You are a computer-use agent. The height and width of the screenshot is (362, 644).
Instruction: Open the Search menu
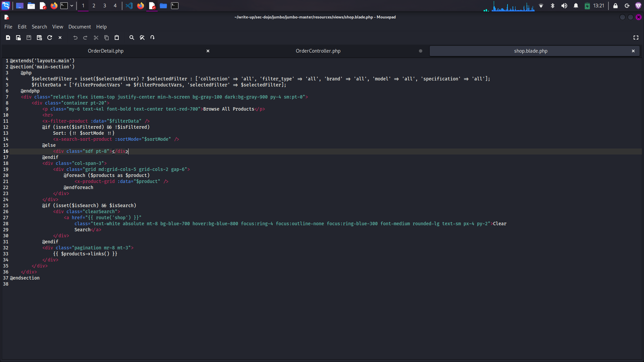click(39, 27)
